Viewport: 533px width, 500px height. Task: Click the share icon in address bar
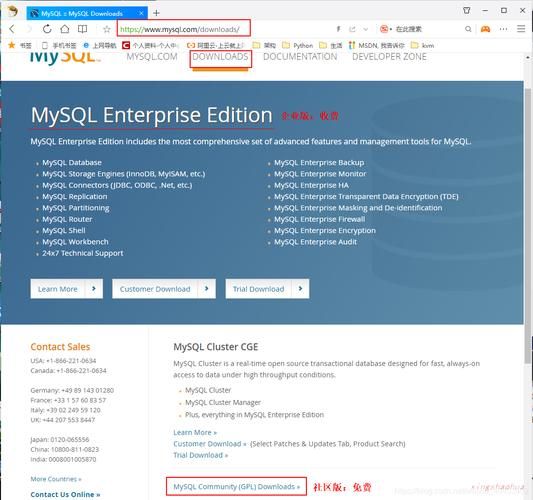click(352, 29)
